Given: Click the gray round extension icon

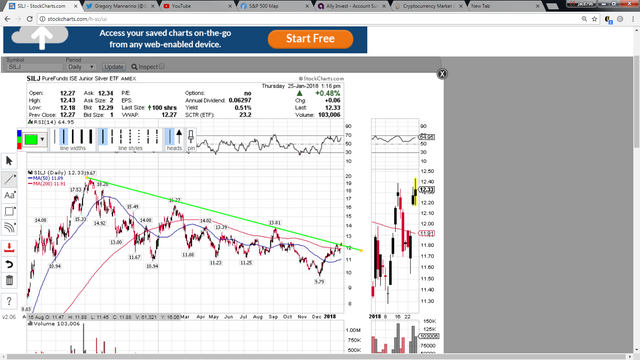Looking at the screenshot, I should tap(620, 19).
